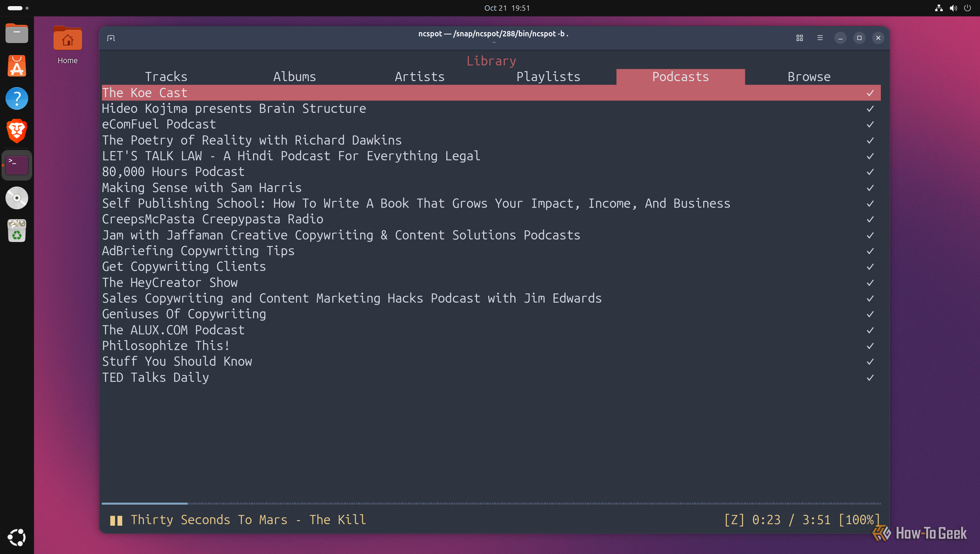
Task: Open the Help icon in the dock
Action: tap(17, 99)
